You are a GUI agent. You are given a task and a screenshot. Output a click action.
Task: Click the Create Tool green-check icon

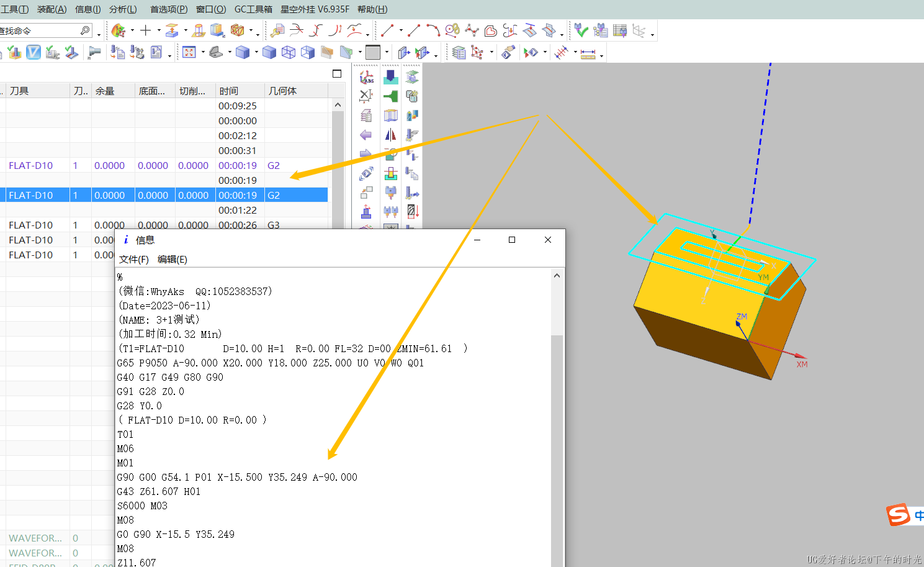tap(581, 30)
